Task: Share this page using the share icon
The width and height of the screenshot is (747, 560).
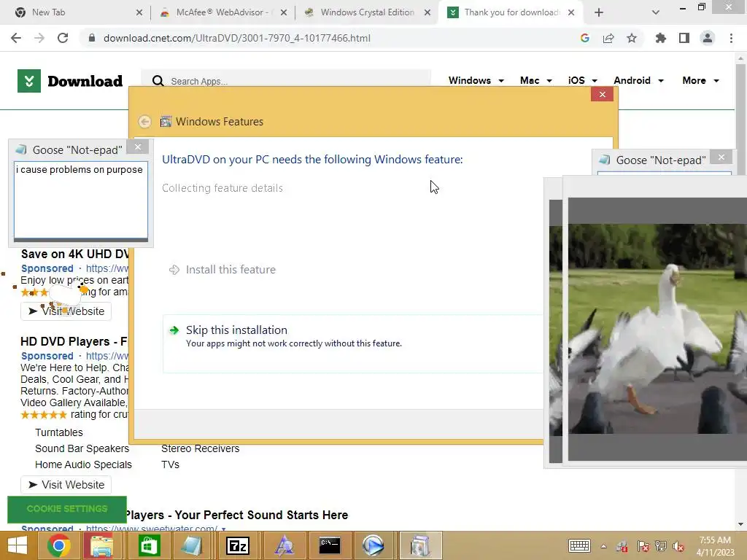Action: pos(608,38)
